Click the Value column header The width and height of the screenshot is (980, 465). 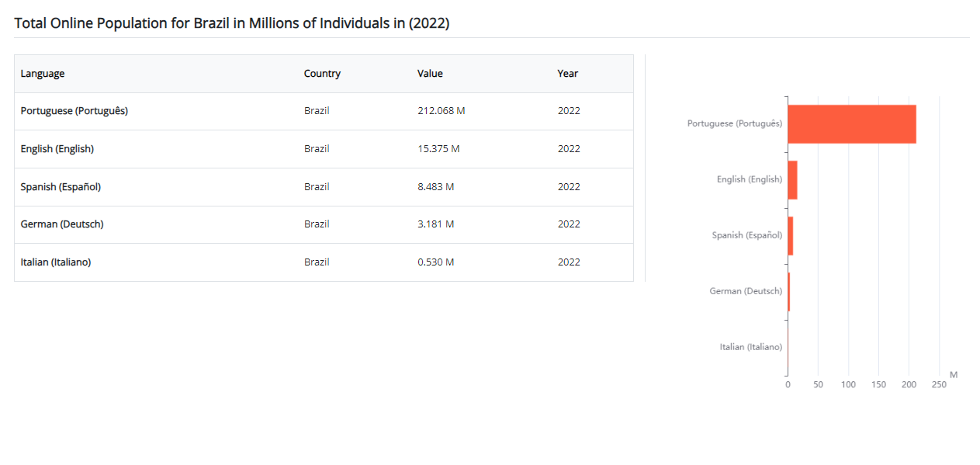tap(430, 74)
